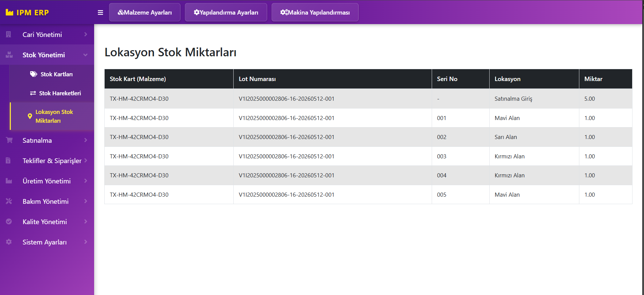
Task: Click Kırmızı Alan in the 004 row
Action: [534, 175]
